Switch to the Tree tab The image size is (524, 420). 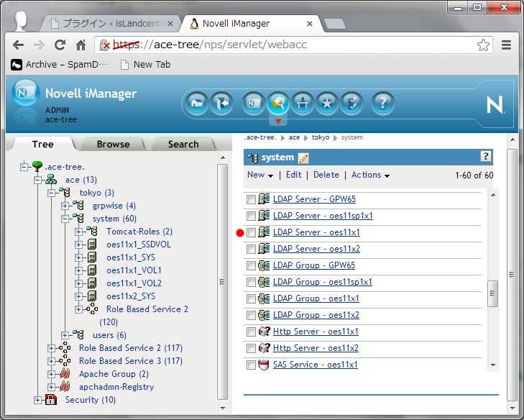tap(43, 144)
